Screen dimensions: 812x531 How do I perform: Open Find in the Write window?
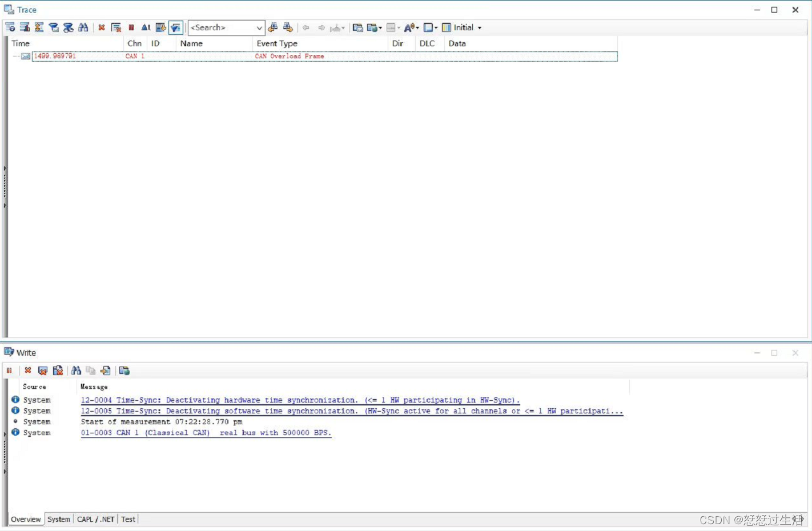point(76,371)
